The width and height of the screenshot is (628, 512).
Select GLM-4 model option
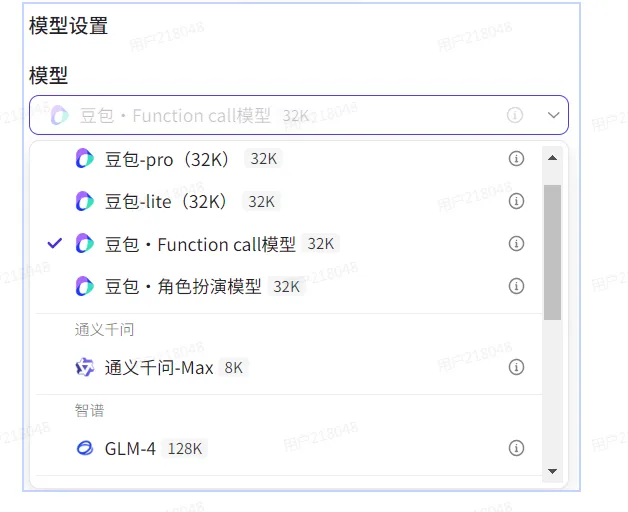point(288,448)
